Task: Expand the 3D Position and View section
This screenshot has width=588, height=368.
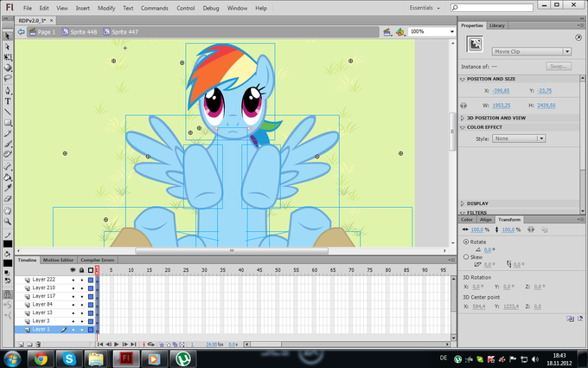Action: (463, 118)
